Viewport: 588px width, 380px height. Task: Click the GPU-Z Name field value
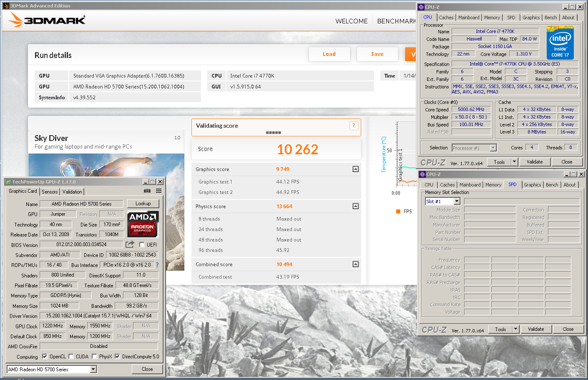81,204
